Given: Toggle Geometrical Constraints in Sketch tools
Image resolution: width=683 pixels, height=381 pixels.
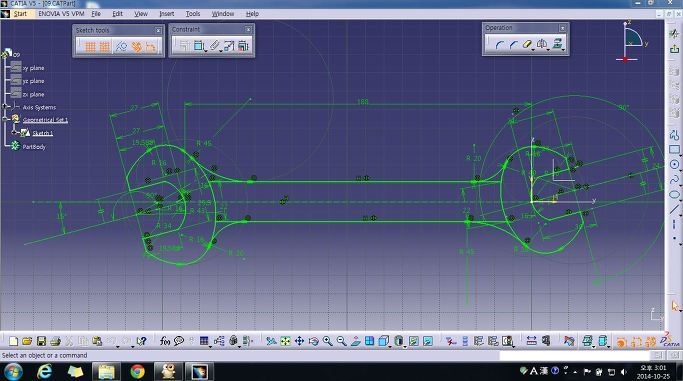Looking at the screenshot, I should [136, 46].
